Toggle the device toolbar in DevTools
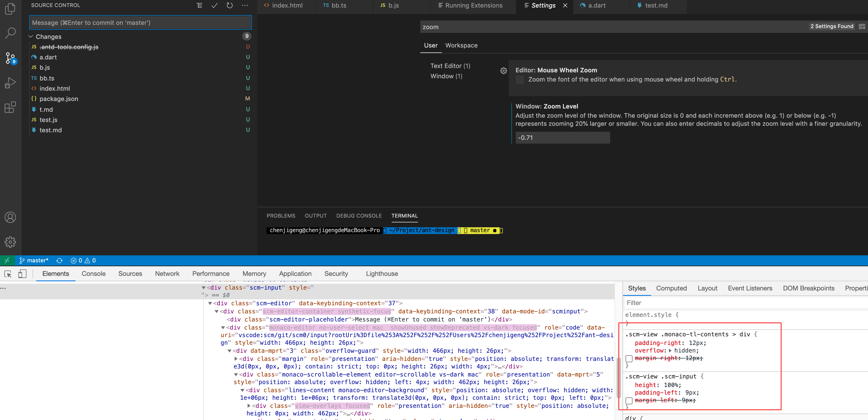The image size is (868, 420). (x=23, y=274)
